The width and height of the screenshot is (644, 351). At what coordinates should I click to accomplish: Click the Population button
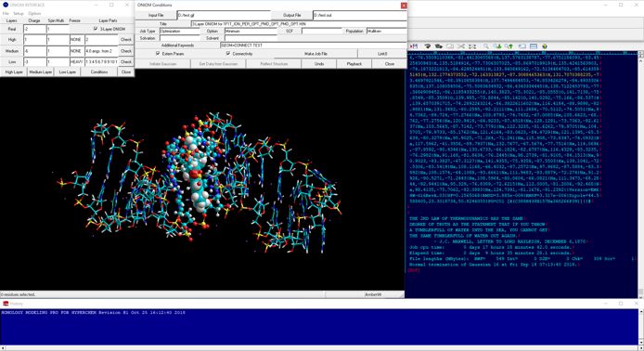[354, 32]
